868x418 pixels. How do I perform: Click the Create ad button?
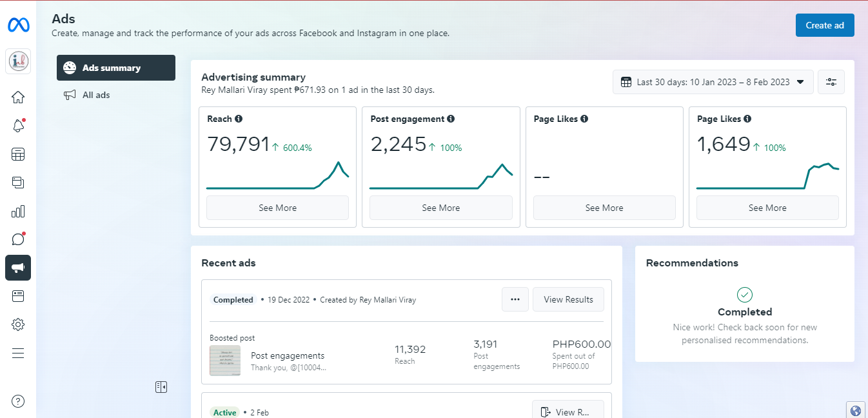pos(825,25)
